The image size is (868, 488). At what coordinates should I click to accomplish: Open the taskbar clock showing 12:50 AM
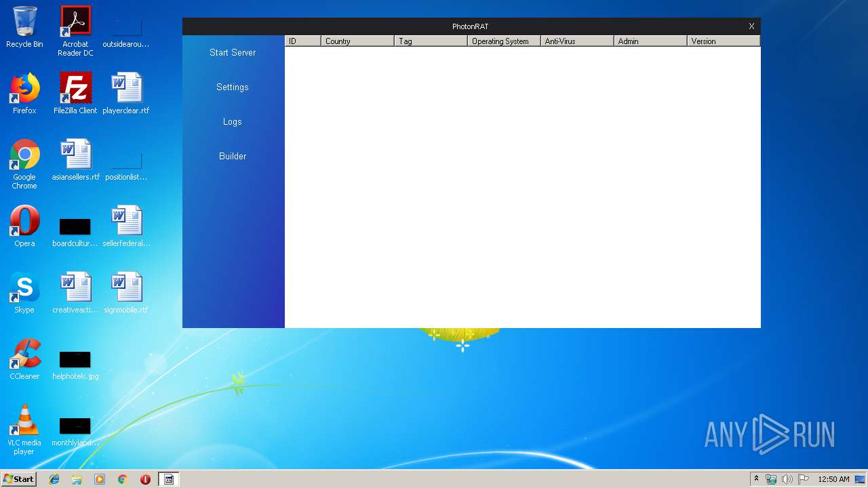click(833, 479)
